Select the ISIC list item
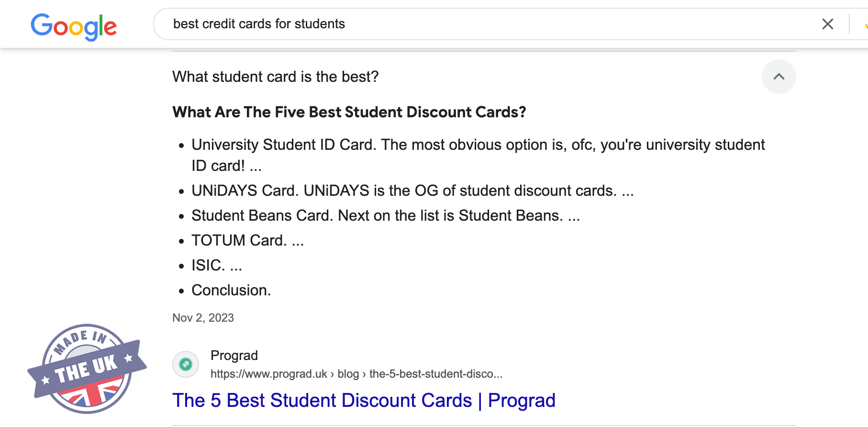The width and height of the screenshot is (868, 427). coord(216,265)
